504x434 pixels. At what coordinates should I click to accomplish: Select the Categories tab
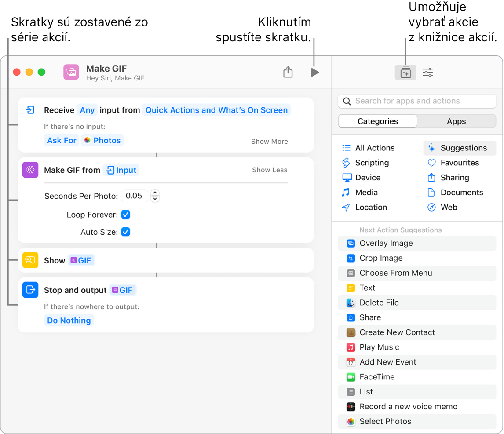pyautogui.click(x=377, y=121)
